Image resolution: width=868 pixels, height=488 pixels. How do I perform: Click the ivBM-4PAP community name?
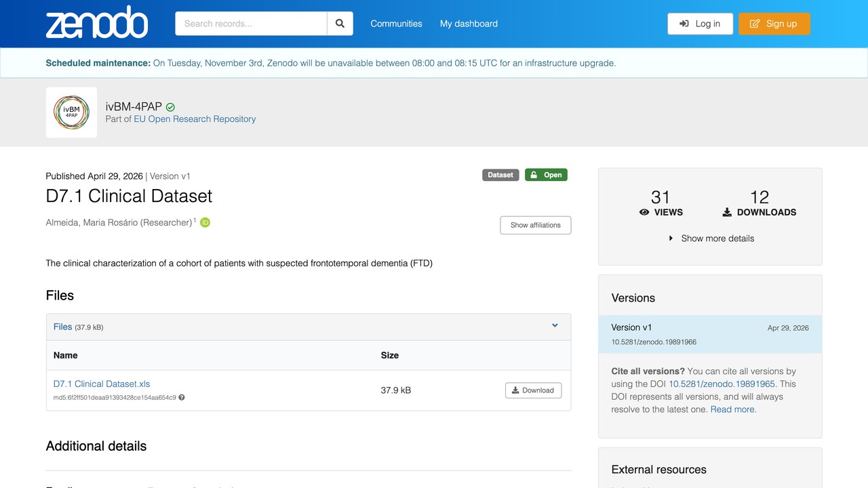tap(134, 106)
